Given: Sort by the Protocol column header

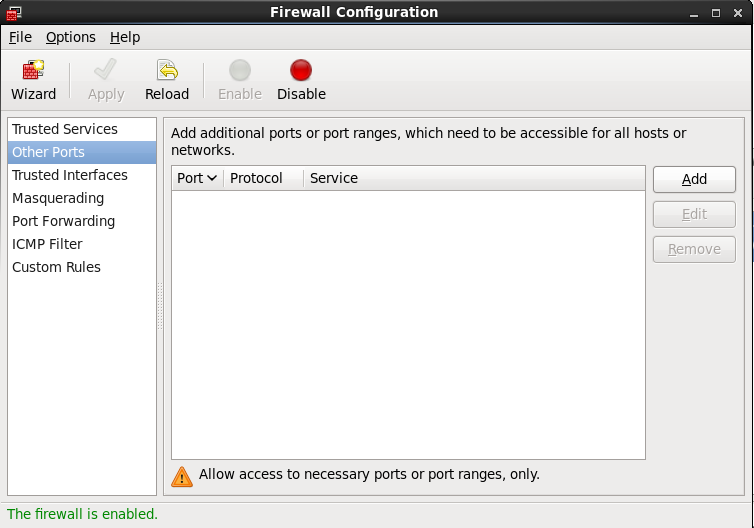Looking at the screenshot, I should pos(264,178).
